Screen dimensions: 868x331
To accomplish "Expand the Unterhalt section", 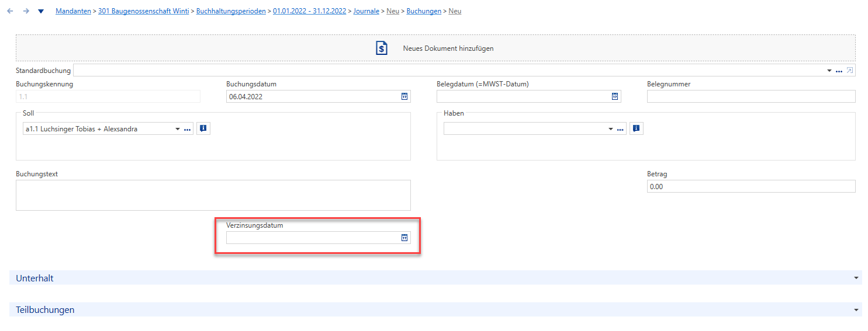I will [435, 278].
